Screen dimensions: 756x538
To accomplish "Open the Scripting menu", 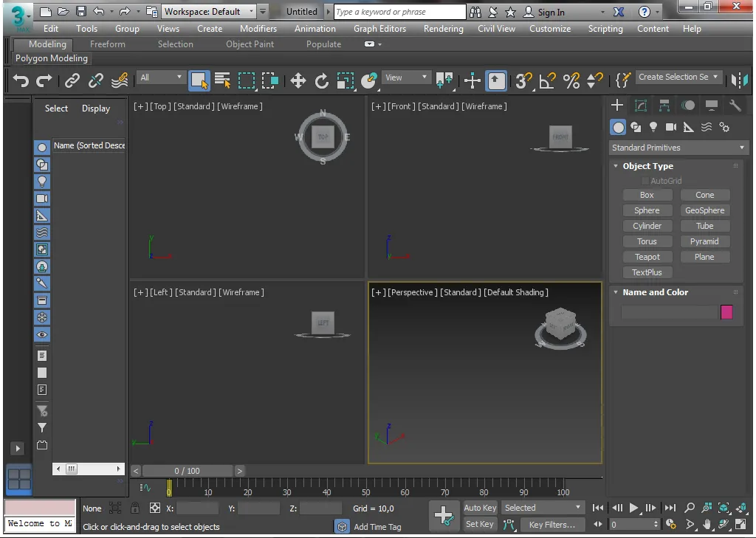I will click(x=605, y=29).
